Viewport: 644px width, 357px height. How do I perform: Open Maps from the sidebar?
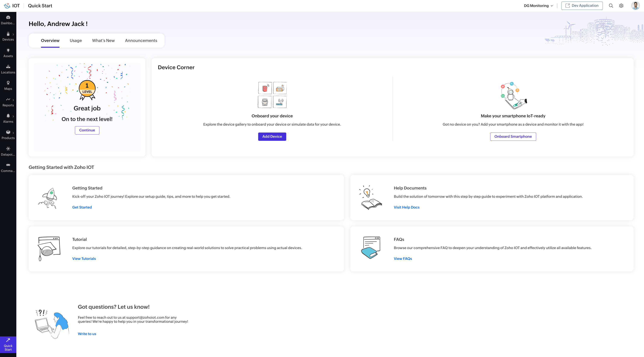[x=8, y=85]
